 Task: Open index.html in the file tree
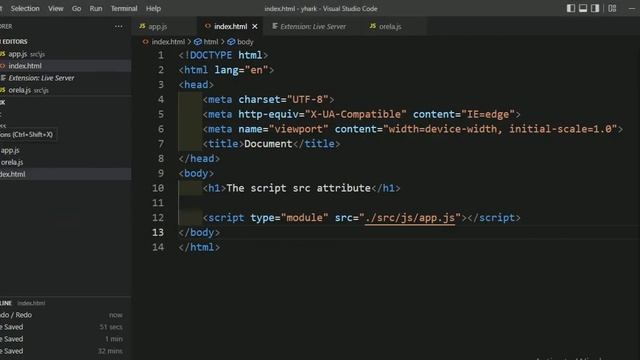(65, 174)
